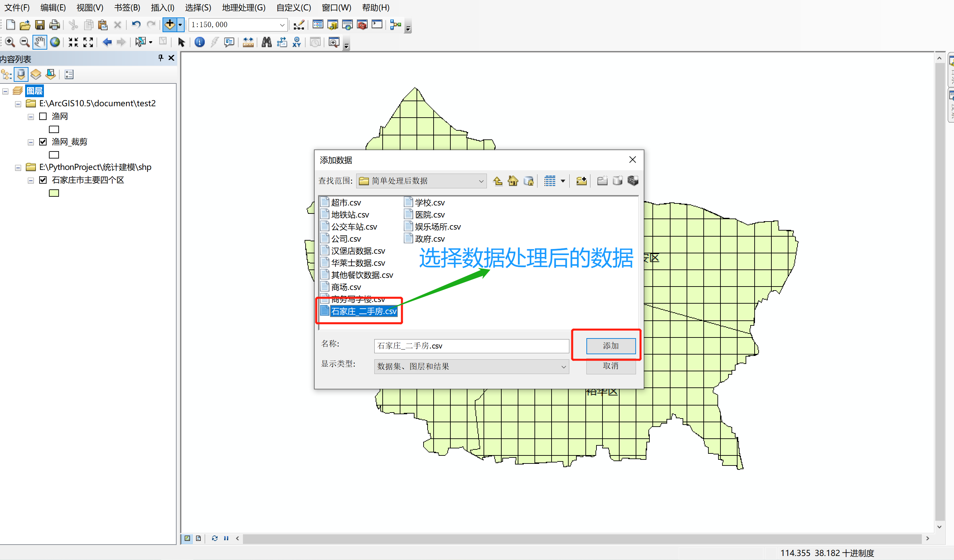Click Connect To Folder icon in dialog
Screen dimensions: 954x560
(x=581, y=181)
